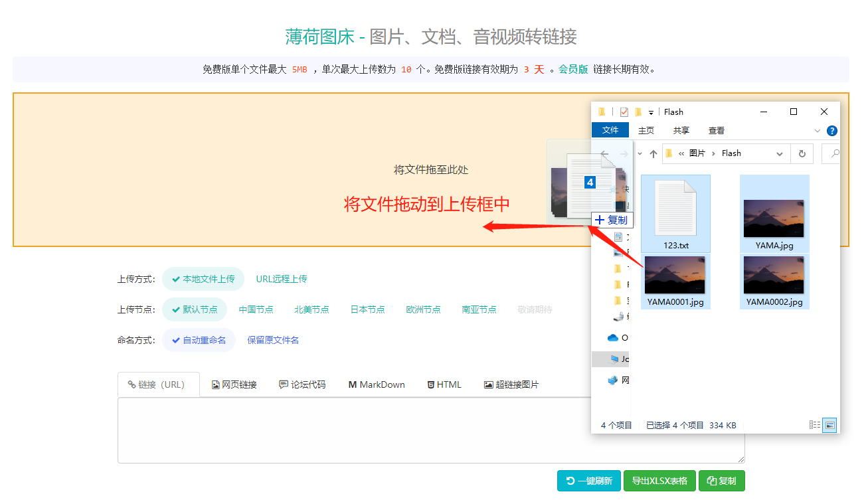The image size is (868, 504).
Task: Click the Flash window title folder icon
Action: (x=602, y=112)
